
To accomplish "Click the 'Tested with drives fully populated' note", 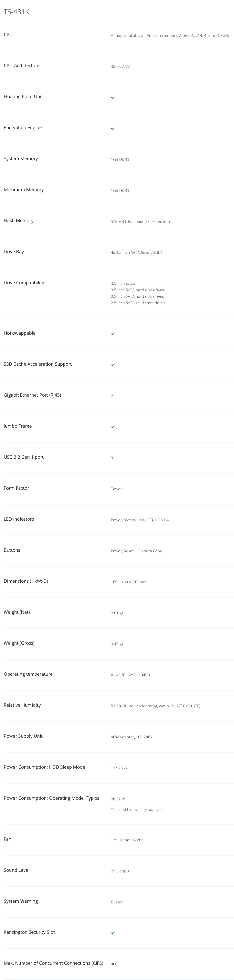I will pyautogui.click(x=138, y=809).
